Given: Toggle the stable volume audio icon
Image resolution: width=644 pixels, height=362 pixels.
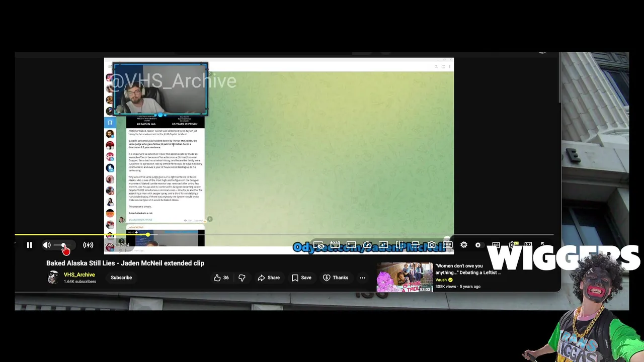Looking at the screenshot, I should (x=88, y=245).
